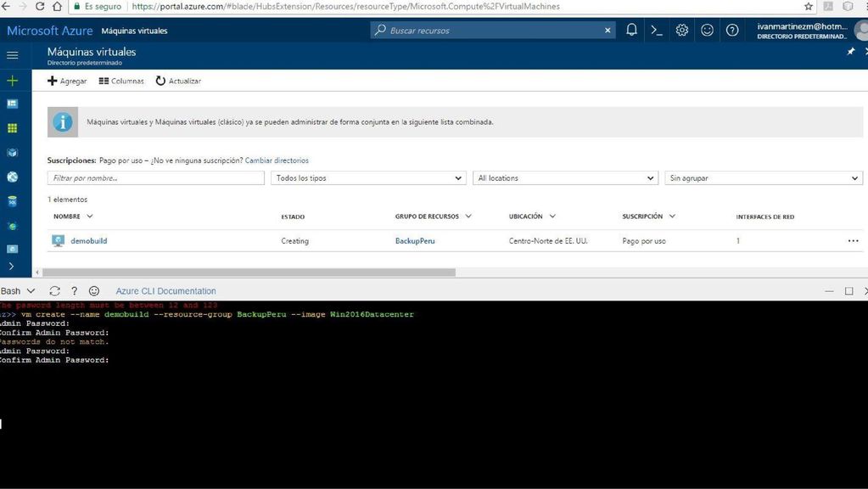
Task: Click the Máquinas virtuales breadcrumb
Action: (x=134, y=31)
